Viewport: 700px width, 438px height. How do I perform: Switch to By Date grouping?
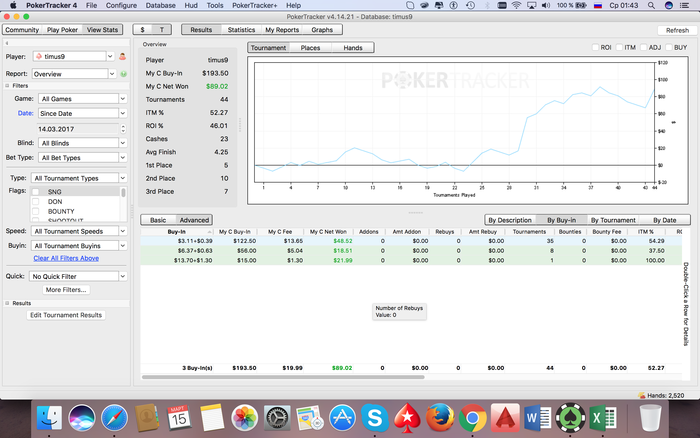664,220
